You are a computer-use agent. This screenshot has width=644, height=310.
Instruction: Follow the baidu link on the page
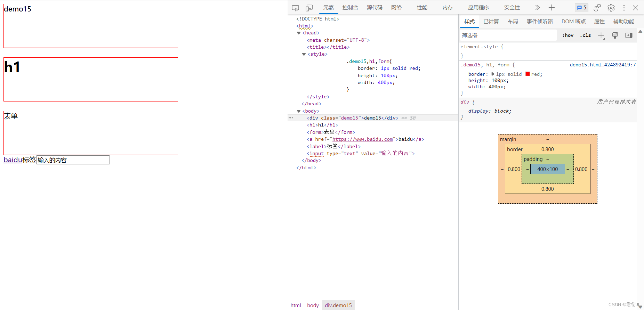click(x=13, y=160)
